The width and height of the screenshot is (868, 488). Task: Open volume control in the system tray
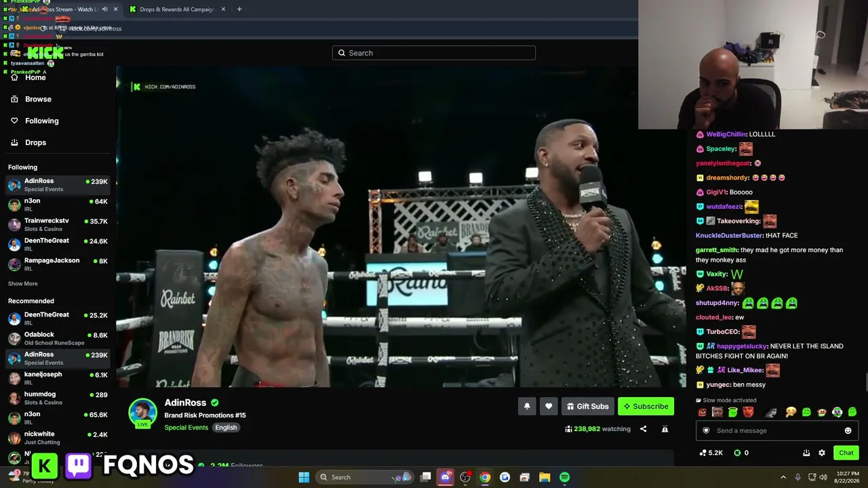tap(823, 477)
